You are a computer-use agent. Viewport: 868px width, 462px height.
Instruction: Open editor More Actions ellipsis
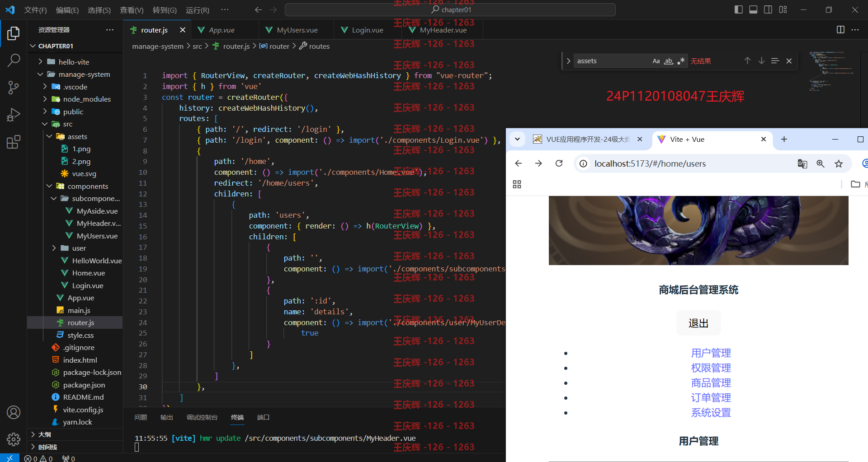pyautogui.click(x=855, y=30)
